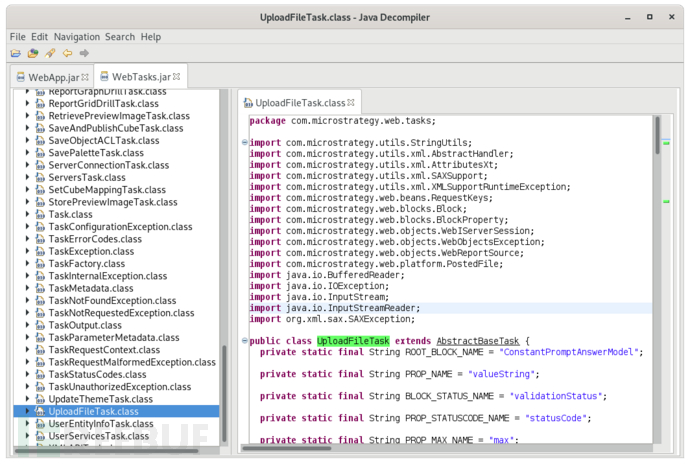Image resolution: width=690 pixels, height=464 pixels.
Task: Open the Edit menu
Action: [x=39, y=37]
